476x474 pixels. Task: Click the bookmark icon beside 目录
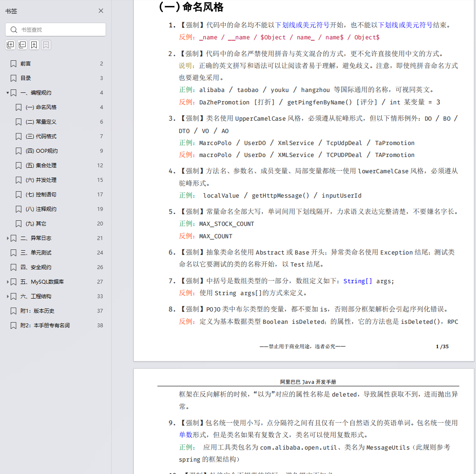[x=13, y=78]
